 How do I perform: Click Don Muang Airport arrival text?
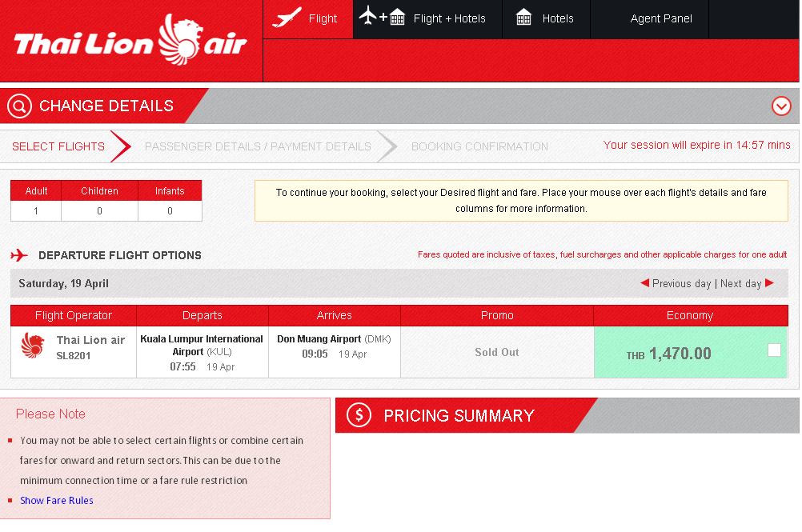click(334, 339)
